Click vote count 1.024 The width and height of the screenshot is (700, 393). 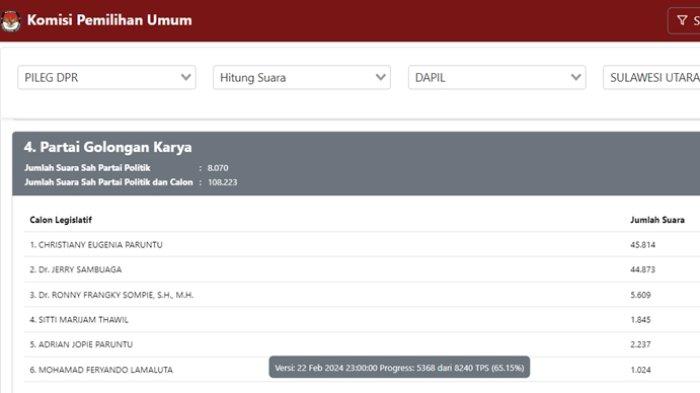coord(641,370)
